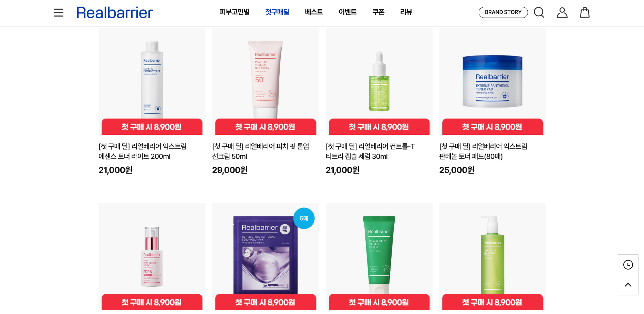Open the Control-T Tea Tree Serum title link
Image resolution: width=644 pixels, height=314 pixels.
tap(370, 151)
